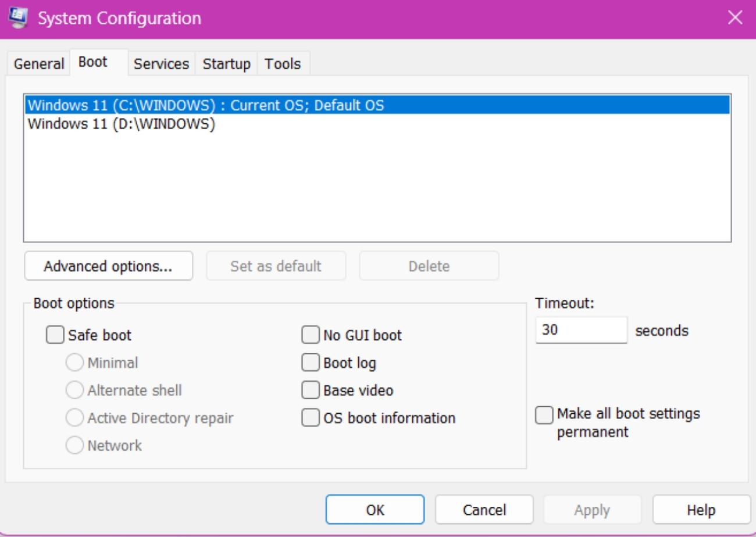Viewport: 756px width, 537px height.
Task: Open the Tools tab
Action: click(283, 63)
